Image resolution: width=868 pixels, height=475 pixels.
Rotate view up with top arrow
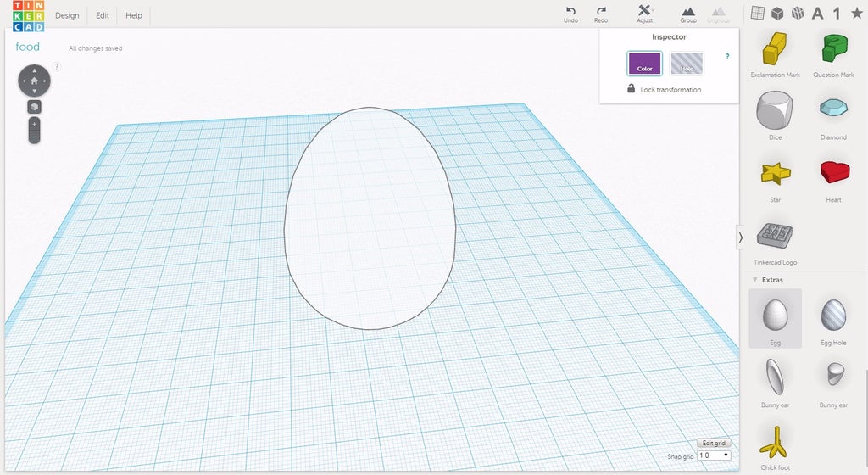(x=34, y=70)
